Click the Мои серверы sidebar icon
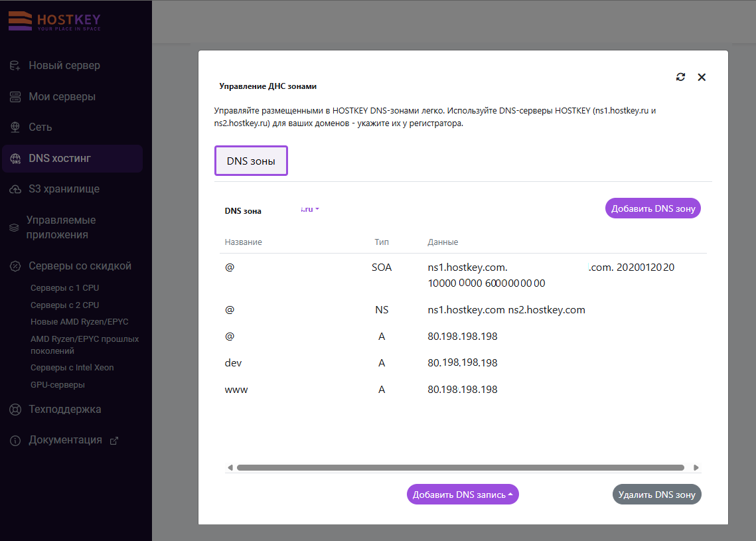Screen dimensions: 756x541 (15, 97)
